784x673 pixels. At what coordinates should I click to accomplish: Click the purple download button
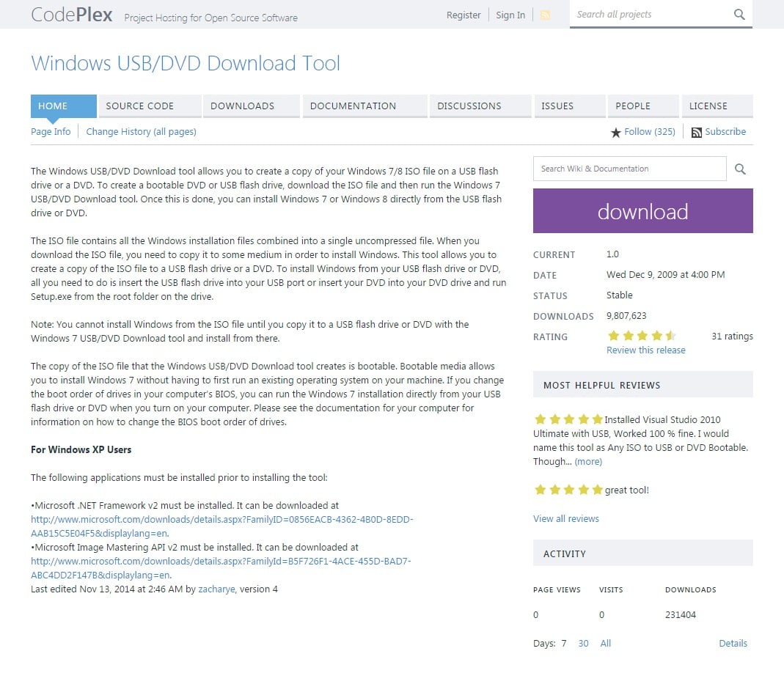click(x=643, y=211)
